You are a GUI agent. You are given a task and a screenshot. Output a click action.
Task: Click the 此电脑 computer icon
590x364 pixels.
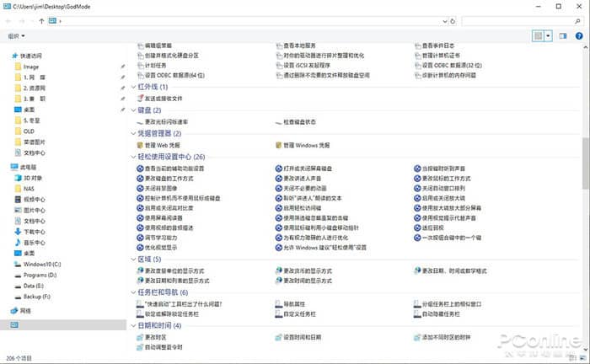pos(14,167)
